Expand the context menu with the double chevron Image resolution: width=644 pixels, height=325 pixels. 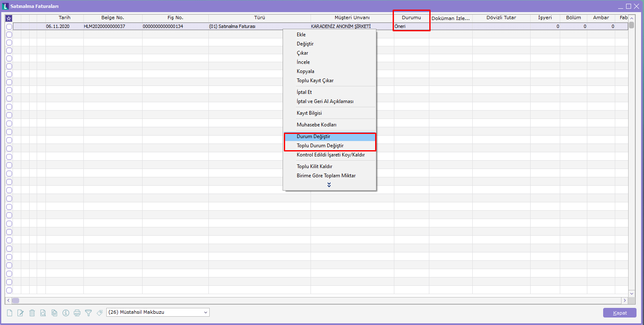pos(329,185)
